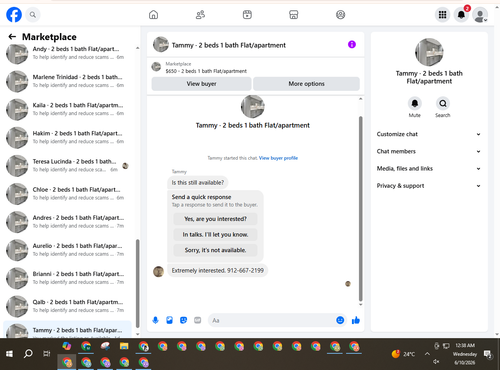Image resolution: width=500 pixels, height=370 pixels.
Task: Expand the Chat members section
Action: [x=429, y=151]
